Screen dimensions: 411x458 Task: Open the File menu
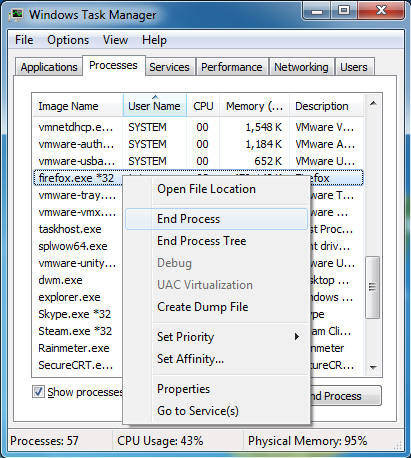coord(24,40)
